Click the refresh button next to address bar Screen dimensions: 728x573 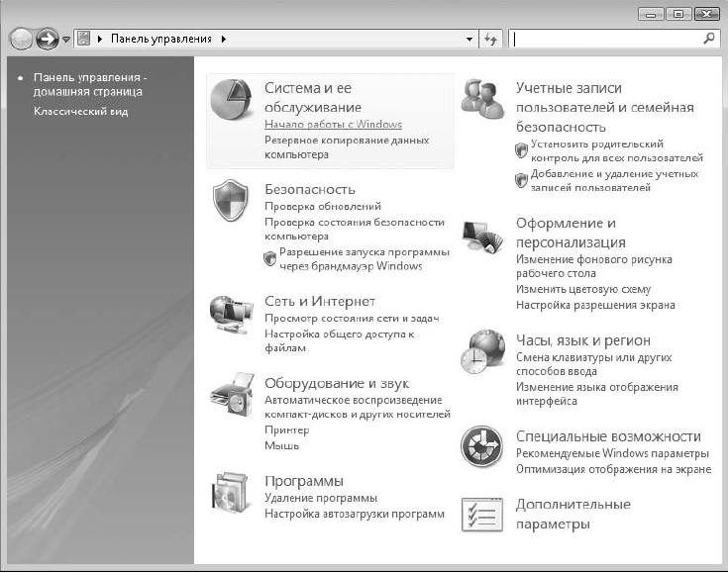pyautogui.click(x=490, y=39)
